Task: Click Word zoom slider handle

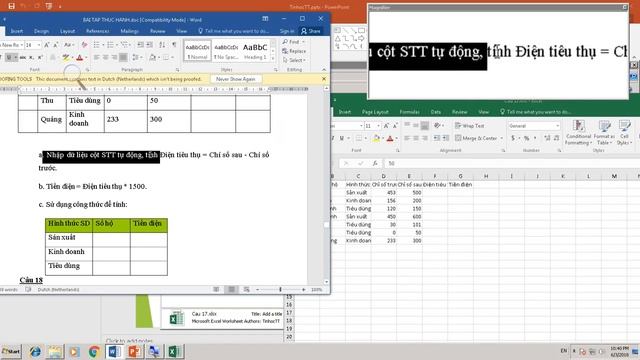Action: (x=280, y=289)
